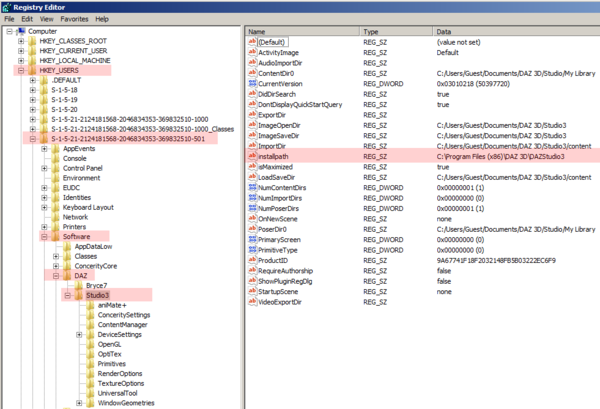Viewport: 600px width, 409px height.
Task: Click the Control Panel folder icon
Action: (x=55, y=168)
